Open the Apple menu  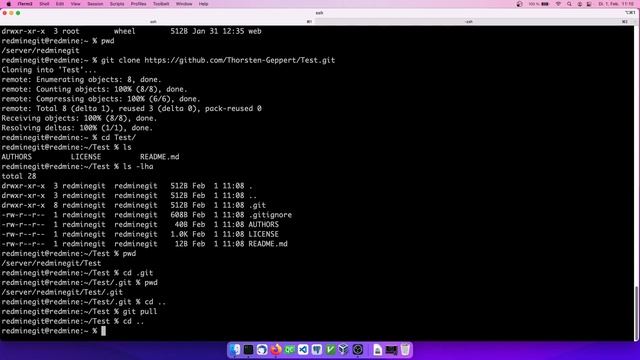pyautogui.click(x=9, y=4)
